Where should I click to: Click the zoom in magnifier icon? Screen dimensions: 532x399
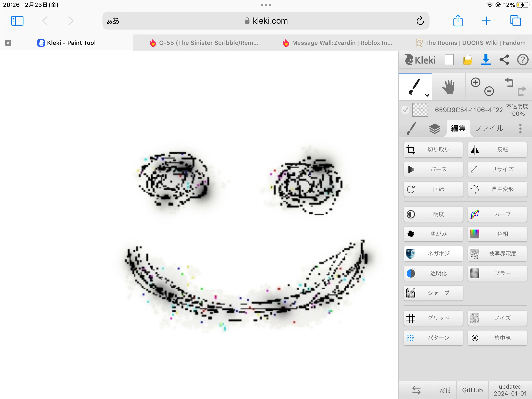click(x=475, y=83)
